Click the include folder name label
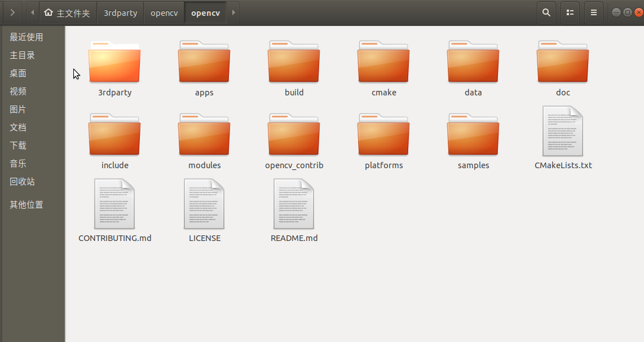 pyautogui.click(x=114, y=165)
